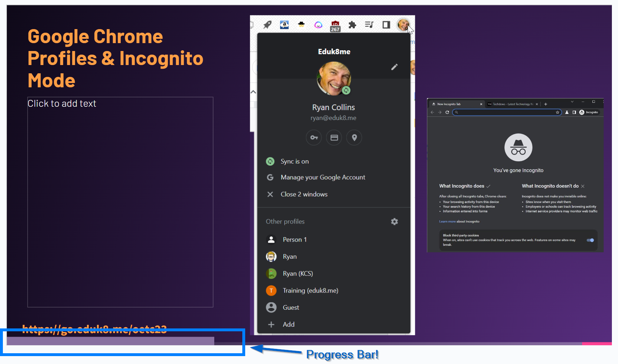Click the Sync is on status
This screenshot has width=618, height=364.
coord(294,161)
